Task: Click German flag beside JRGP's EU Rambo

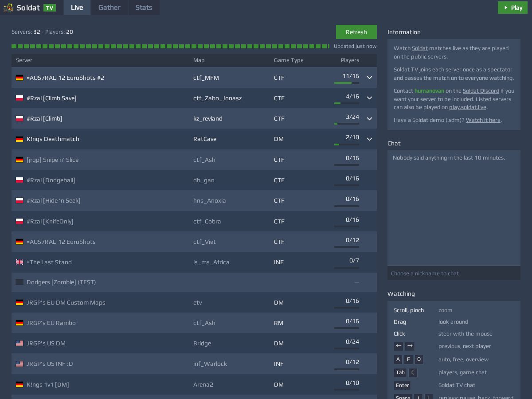Action: [20, 323]
